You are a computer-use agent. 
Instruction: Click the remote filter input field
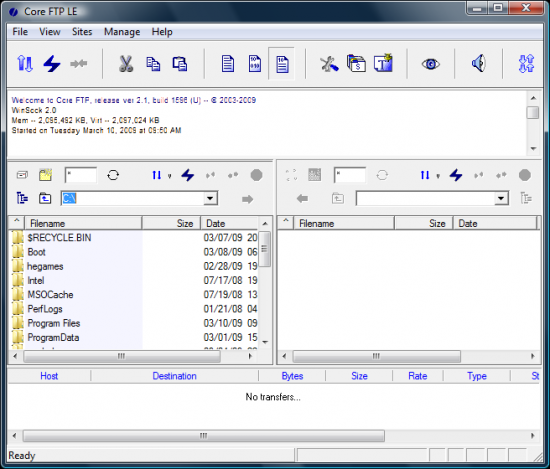[350, 175]
